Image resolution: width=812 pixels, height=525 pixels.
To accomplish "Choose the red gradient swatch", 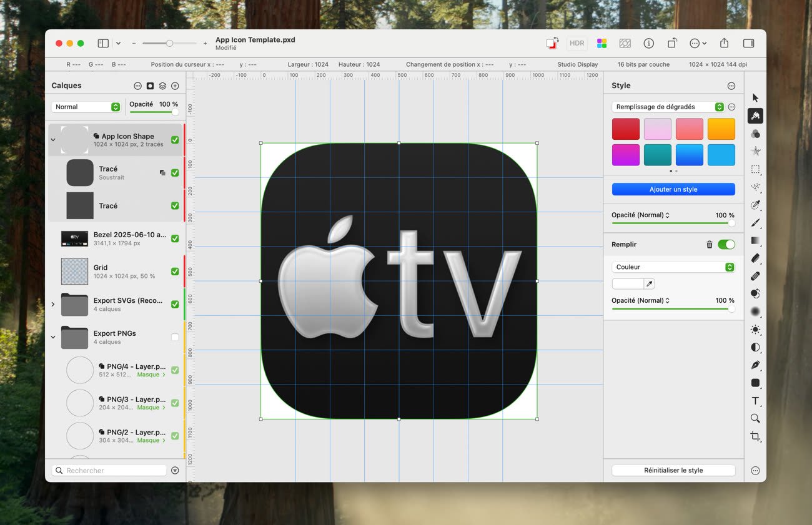I will click(x=625, y=129).
